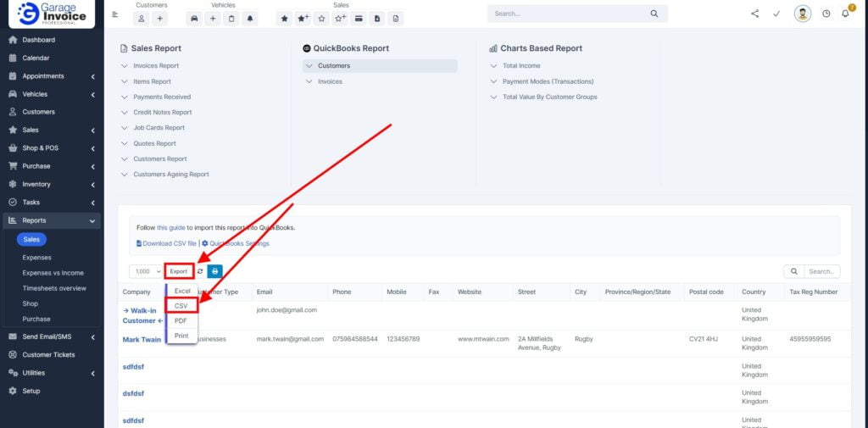
Task: Open the Mark Twain customer link
Action: coord(142,339)
